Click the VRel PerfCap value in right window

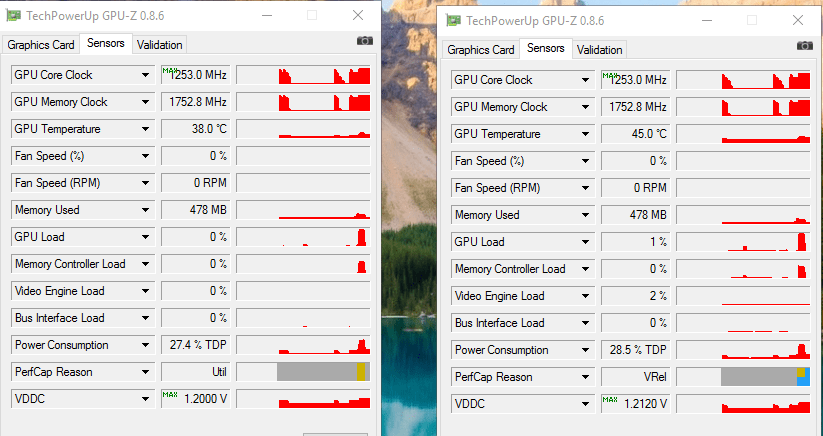pos(636,377)
